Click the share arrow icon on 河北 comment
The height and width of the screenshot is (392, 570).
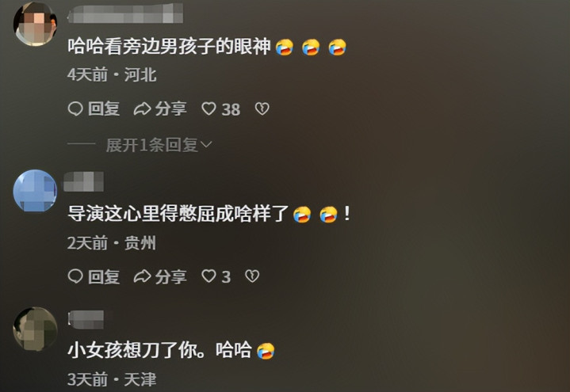(142, 109)
